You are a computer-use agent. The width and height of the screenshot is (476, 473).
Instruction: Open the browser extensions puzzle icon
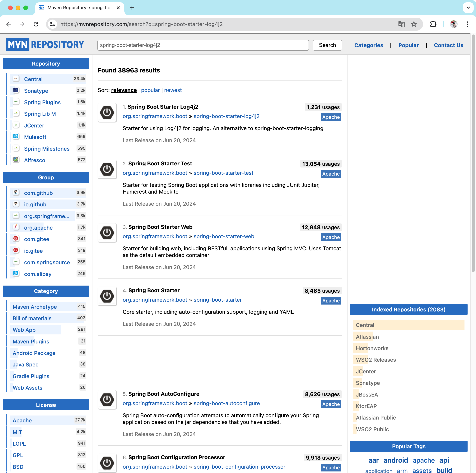[433, 24]
